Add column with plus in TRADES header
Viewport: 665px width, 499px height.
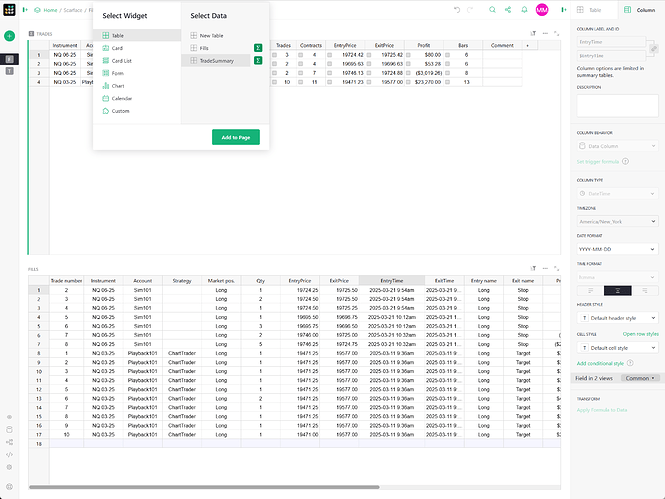[528, 45]
